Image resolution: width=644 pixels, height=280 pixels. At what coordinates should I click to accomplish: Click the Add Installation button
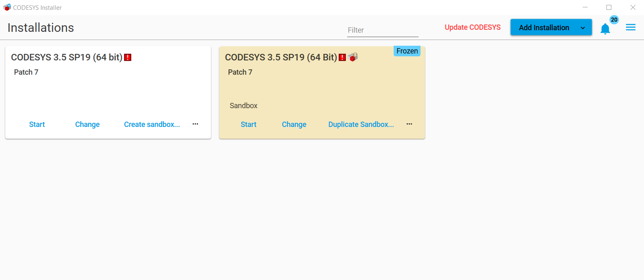pyautogui.click(x=544, y=28)
